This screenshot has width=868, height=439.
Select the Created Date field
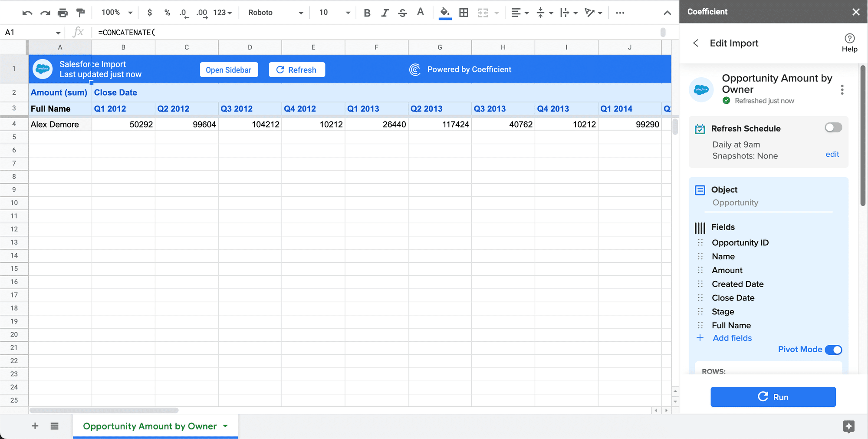(x=738, y=284)
